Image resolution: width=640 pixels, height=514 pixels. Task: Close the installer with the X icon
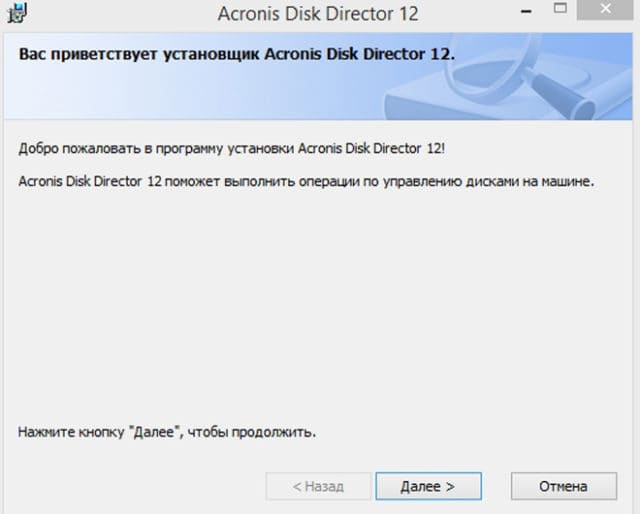(x=605, y=9)
